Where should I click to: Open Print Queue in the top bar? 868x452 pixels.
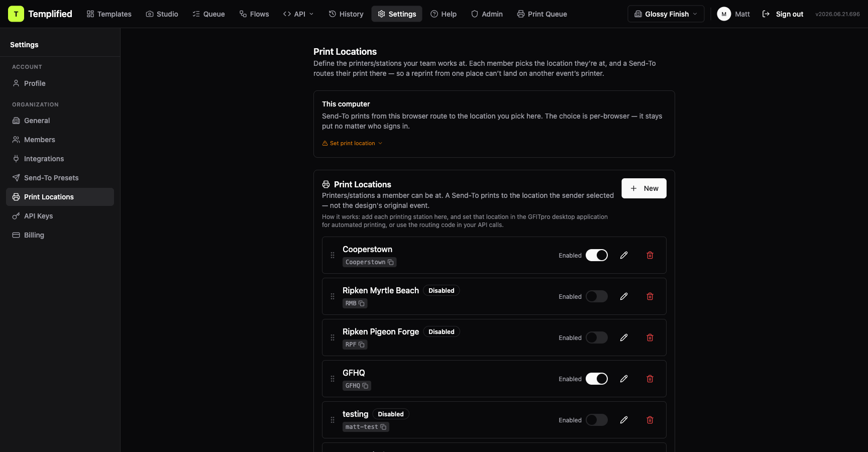coord(542,14)
